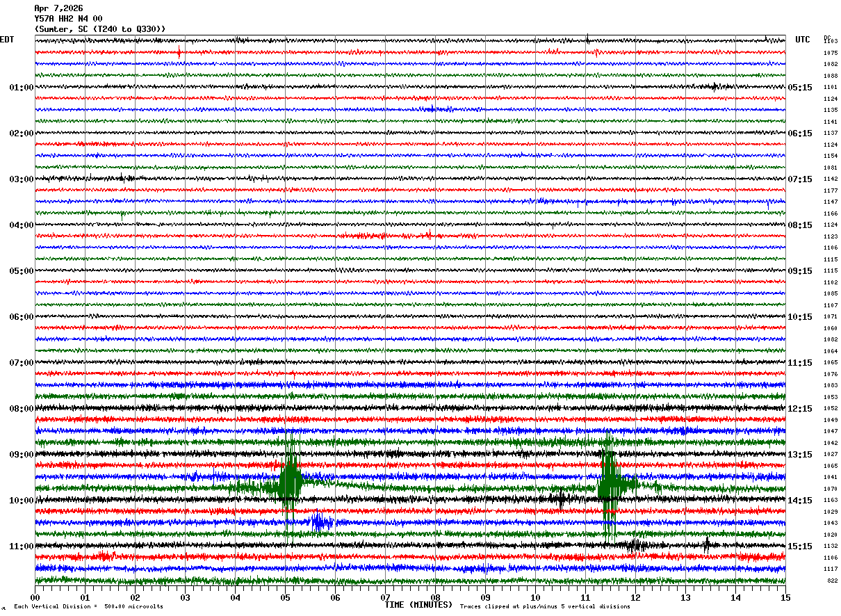Select the 01:00 EDT time label
The image size is (841, 616).
[21, 88]
